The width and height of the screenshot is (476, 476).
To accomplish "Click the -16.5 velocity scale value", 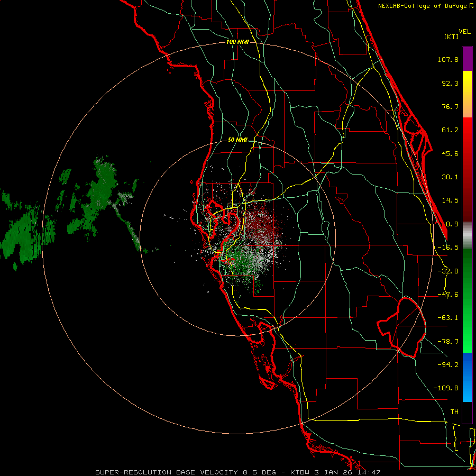I will (x=448, y=248).
